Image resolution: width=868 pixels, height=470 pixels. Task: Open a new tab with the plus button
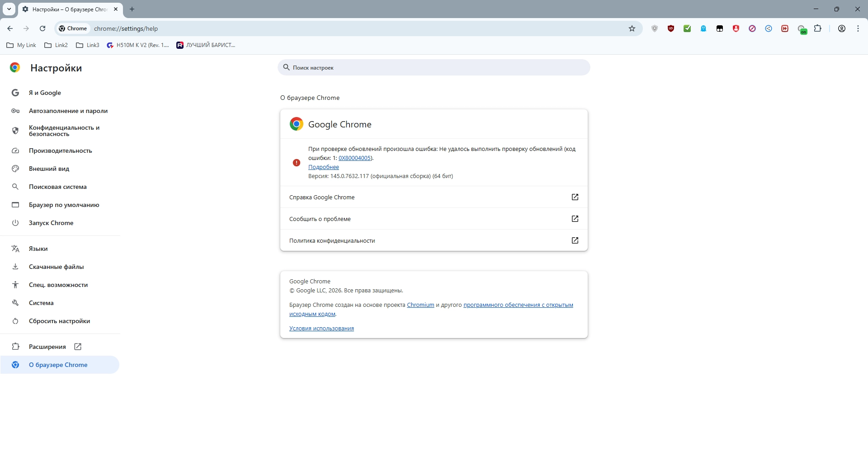click(132, 9)
